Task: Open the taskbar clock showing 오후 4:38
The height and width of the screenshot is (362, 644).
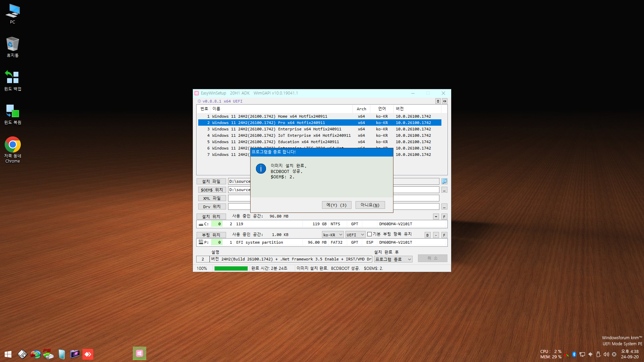Action: 630,354
